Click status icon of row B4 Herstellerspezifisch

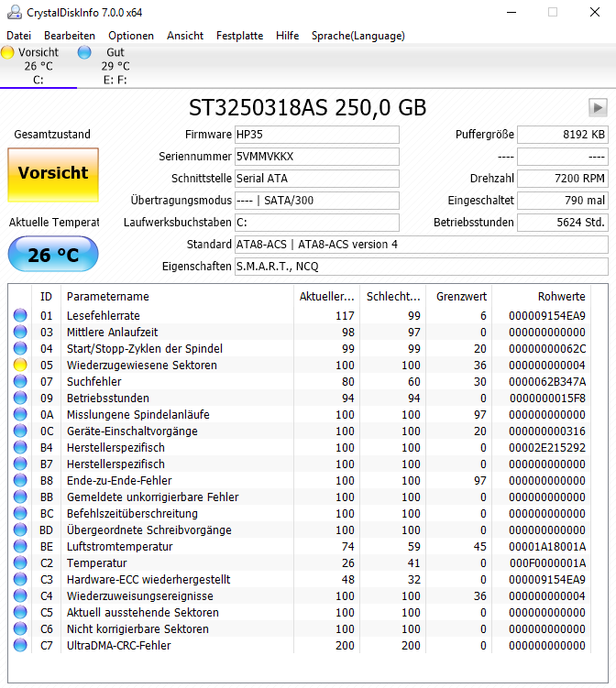[x=20, y=447]
